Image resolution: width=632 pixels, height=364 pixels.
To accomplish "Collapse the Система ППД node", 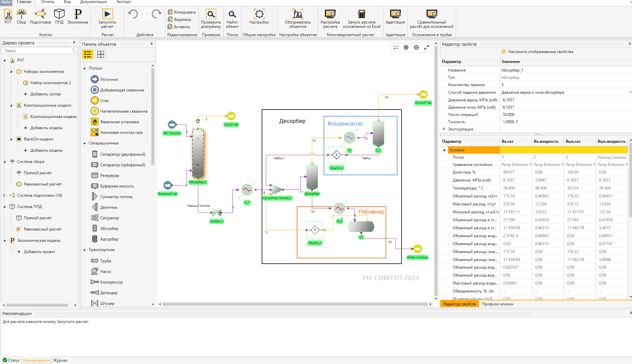I will (5, 207).
